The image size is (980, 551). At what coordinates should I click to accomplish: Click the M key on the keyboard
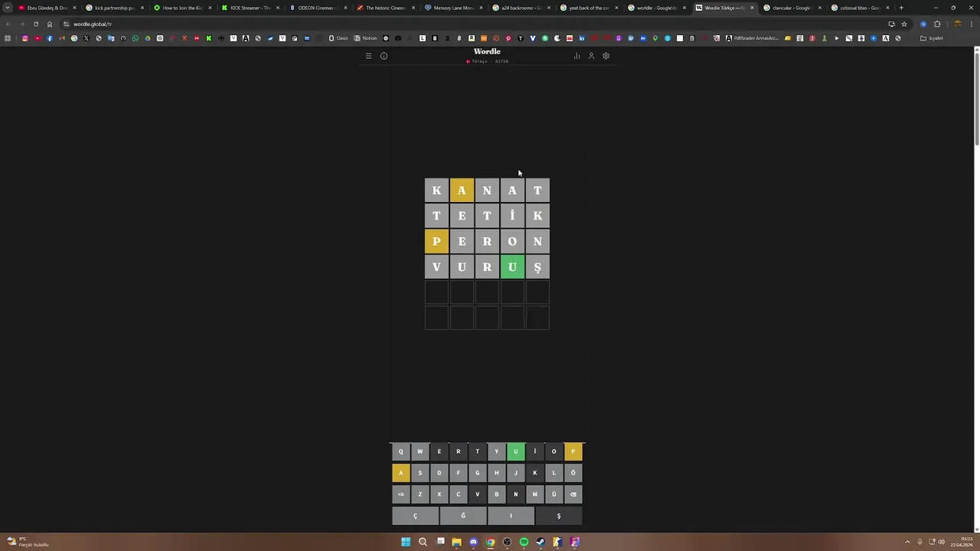[534, 494]
